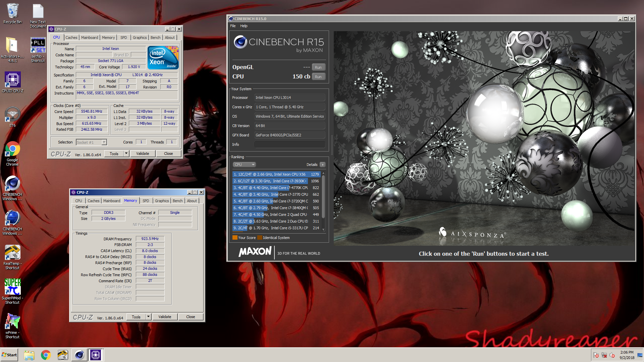The image size is (644, 362).
Task: Open Bench tab in top CPU-Z window
Action: pos(156,38)
